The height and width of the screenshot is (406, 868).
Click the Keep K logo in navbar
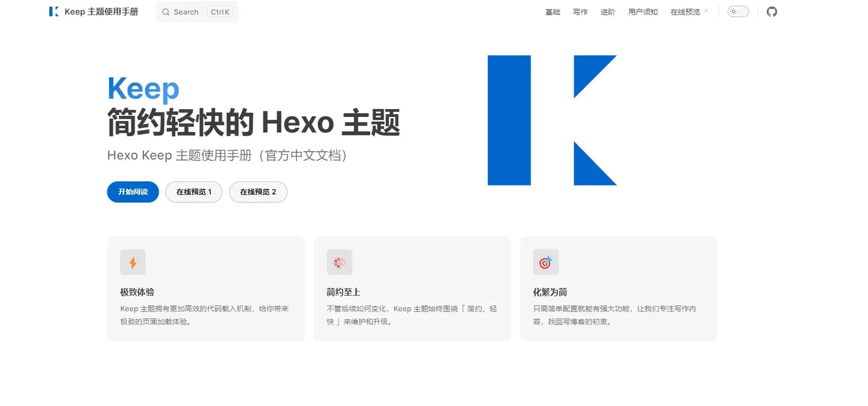click(54, 11)
